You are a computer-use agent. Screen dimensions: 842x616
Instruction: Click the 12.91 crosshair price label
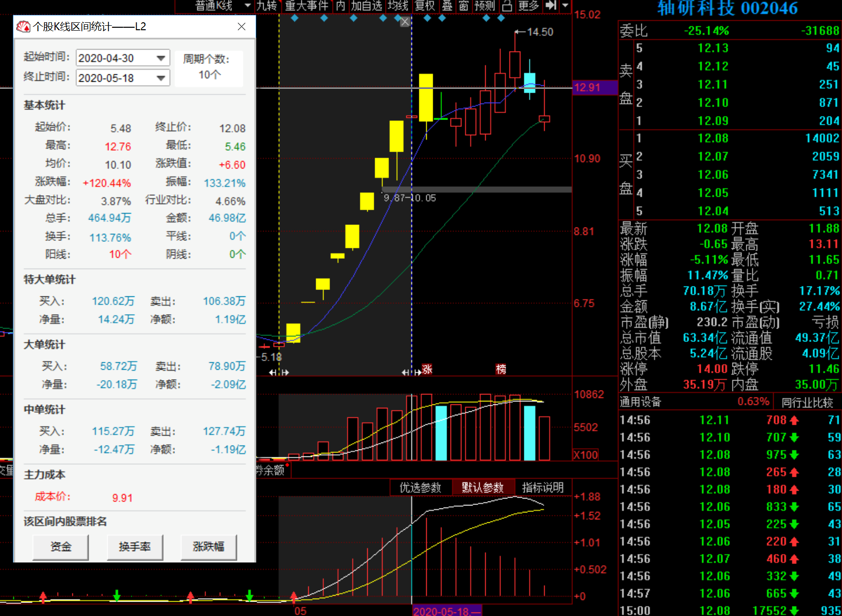point(595,88)
